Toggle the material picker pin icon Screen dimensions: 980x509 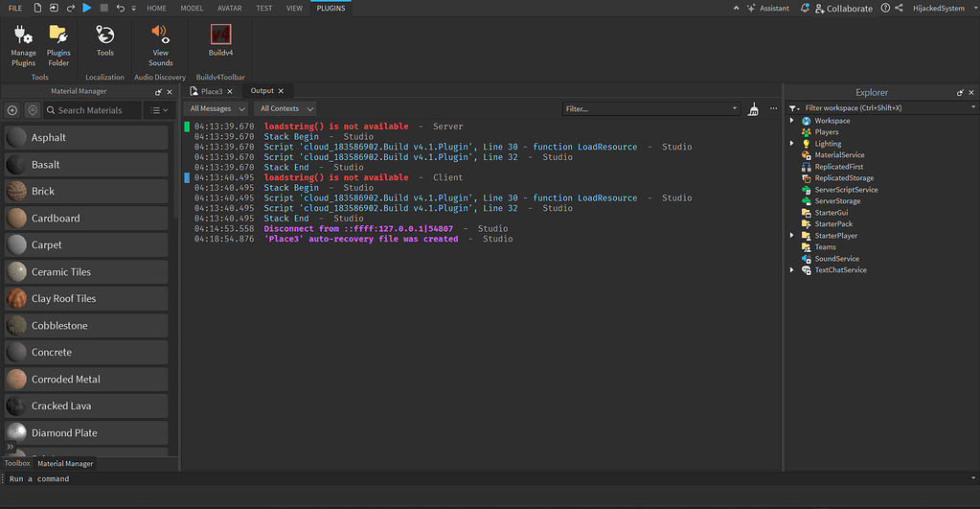33,110
